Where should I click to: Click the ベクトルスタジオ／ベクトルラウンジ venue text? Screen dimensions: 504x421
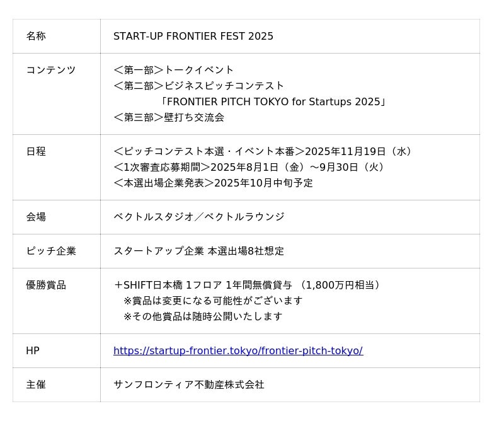199,217
